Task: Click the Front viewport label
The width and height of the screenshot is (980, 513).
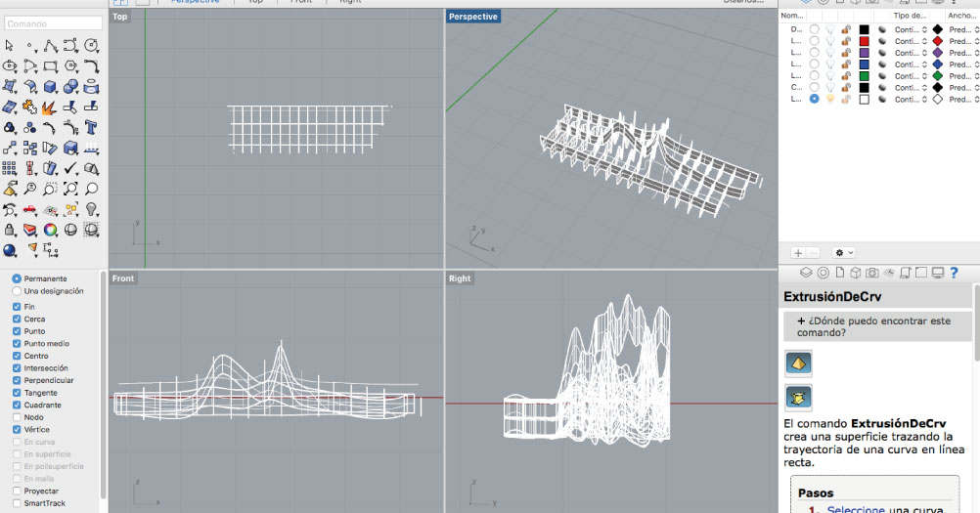Action: click(x=123, y=278)
